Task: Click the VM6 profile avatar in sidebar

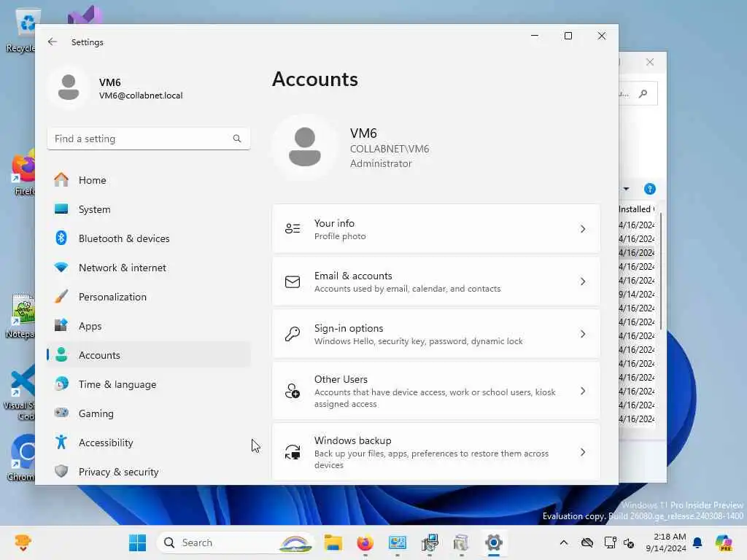Action: pos(69,87)
